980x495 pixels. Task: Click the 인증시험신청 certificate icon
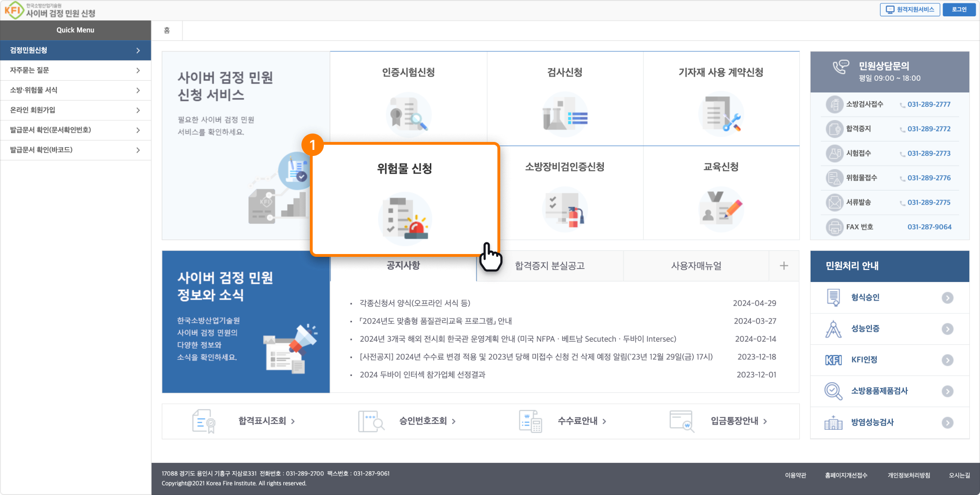click(x=408, y=114)
